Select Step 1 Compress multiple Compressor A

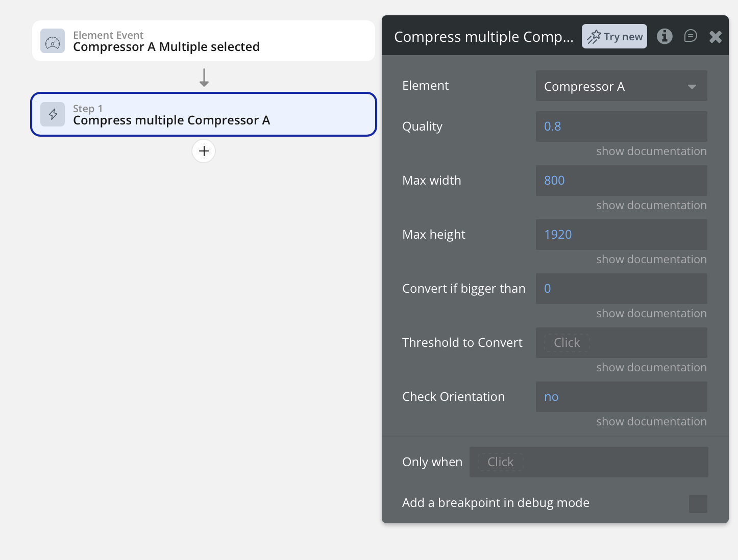(203, 115)
